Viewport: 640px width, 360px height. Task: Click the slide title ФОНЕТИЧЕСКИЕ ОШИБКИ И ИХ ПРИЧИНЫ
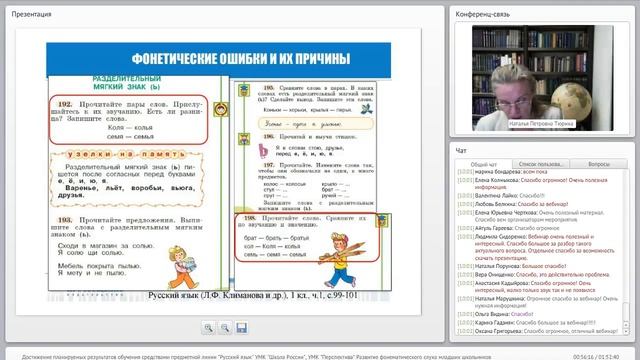pos(241,59)
